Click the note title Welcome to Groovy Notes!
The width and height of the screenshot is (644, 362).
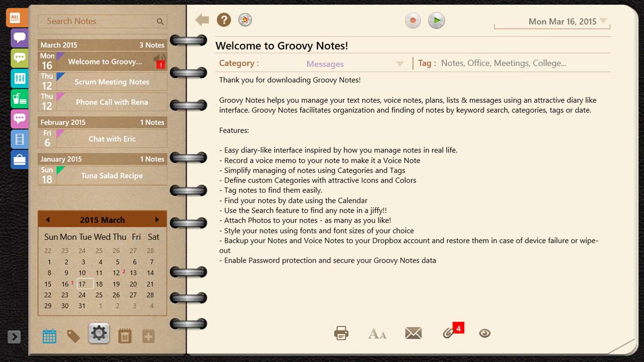[282, 46]
